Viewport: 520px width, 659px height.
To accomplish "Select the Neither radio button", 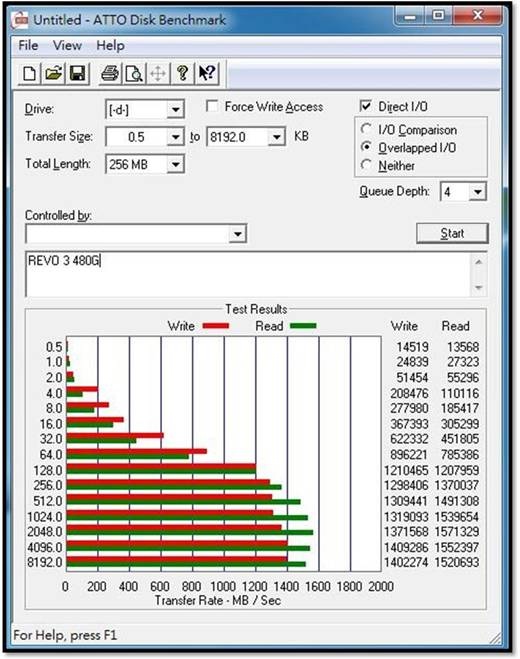I will coord(366,165).
